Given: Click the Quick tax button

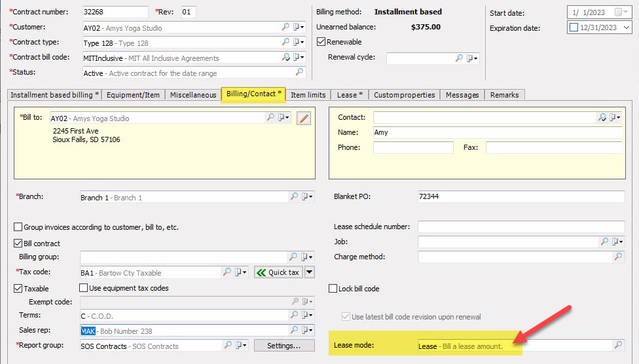Looking at the screenshot, I should 279,272.
